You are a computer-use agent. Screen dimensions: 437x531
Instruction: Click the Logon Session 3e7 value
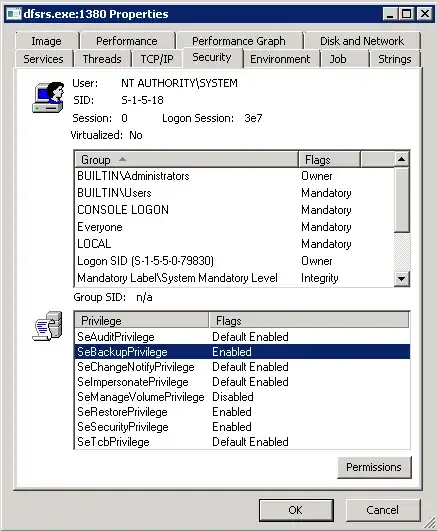[253, 118]
